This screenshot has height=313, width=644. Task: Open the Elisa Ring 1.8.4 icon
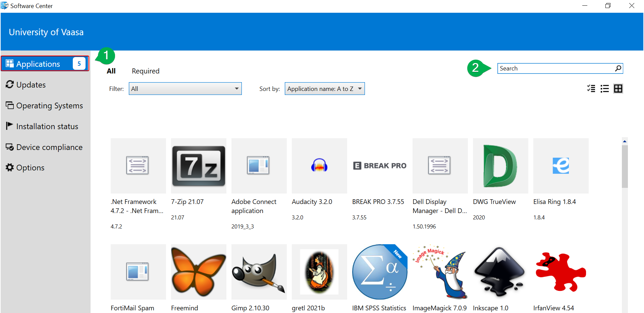click(561, 166)
